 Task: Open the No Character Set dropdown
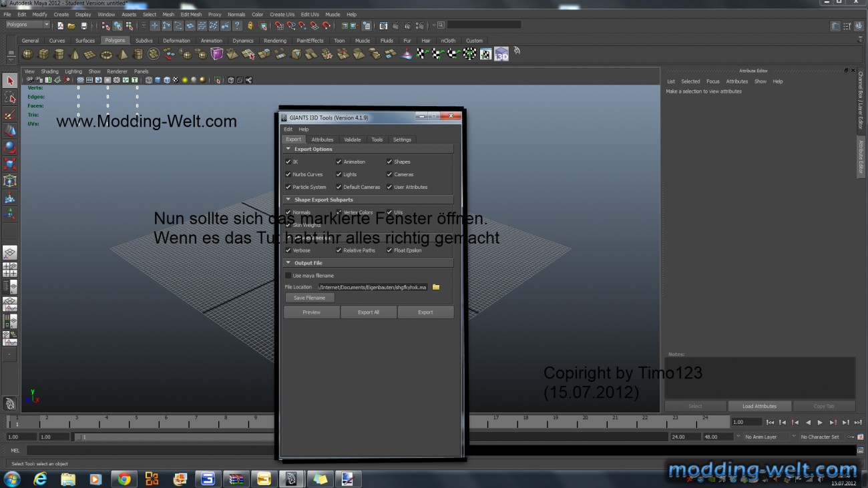coord(822,437)
